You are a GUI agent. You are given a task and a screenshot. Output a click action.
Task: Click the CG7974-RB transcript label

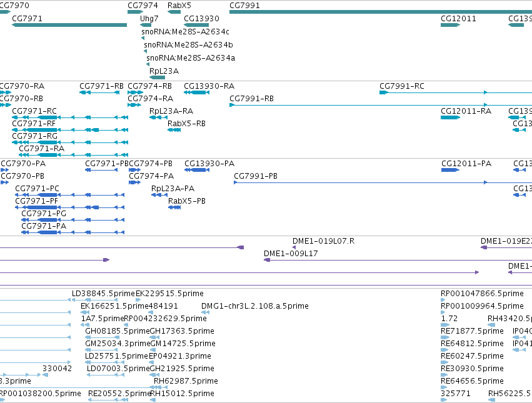pyautogui.click(x=149, y=86)
